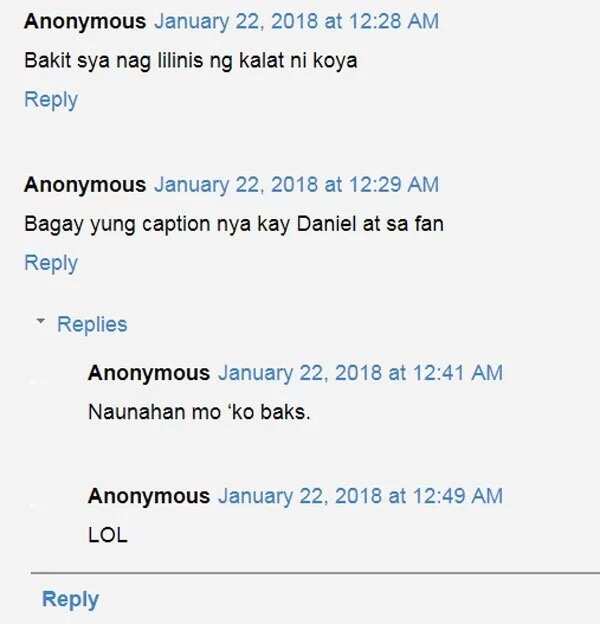Collapse the Replies thread using triangle arrow
The height and width of the screenshot is (624, 600).
pyautogui.click(x=41, y=320)
